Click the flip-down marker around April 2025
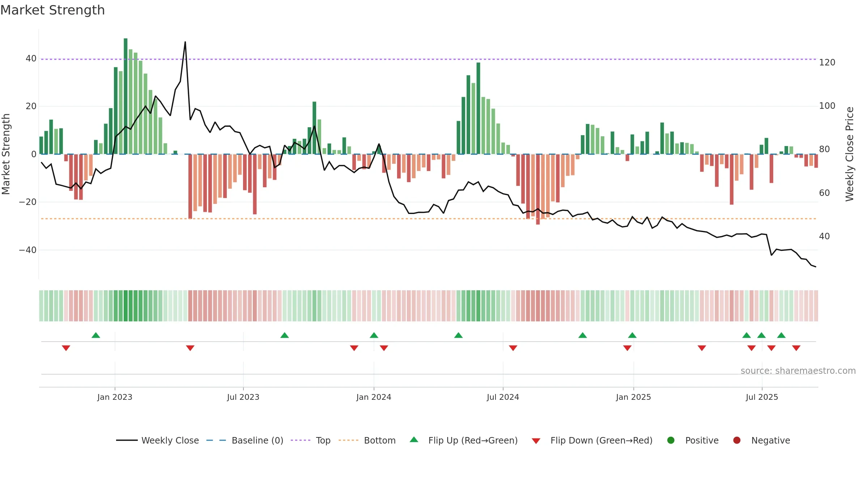This screenshot has width=868, height=488. point(702,348)
